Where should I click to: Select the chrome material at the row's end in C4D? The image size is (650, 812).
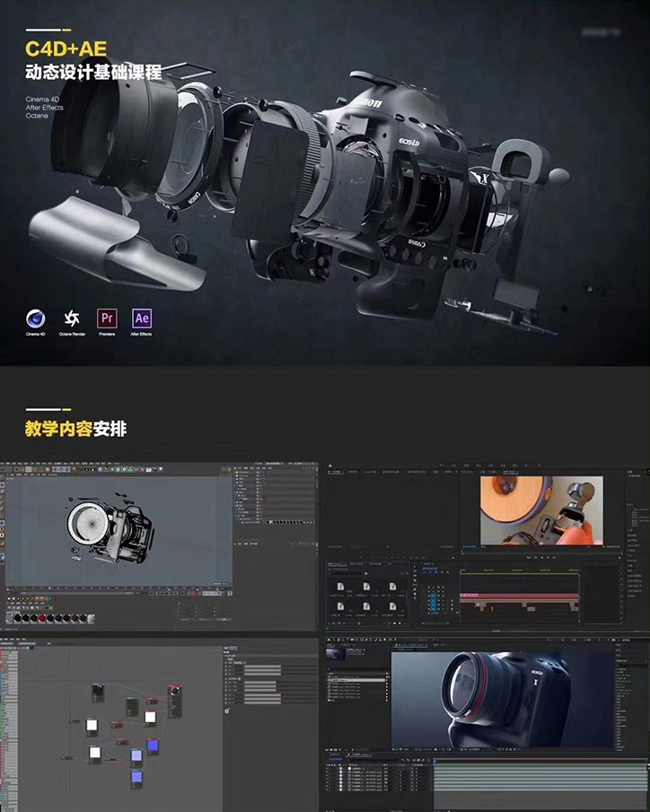[x=91, y=618]
